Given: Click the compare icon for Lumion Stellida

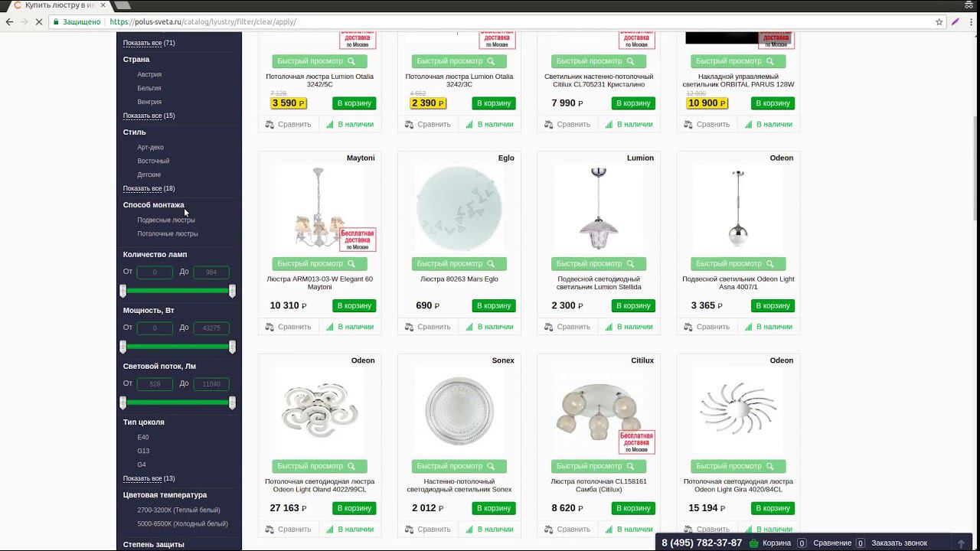Looking at the screenshot, I should (548, 327).
